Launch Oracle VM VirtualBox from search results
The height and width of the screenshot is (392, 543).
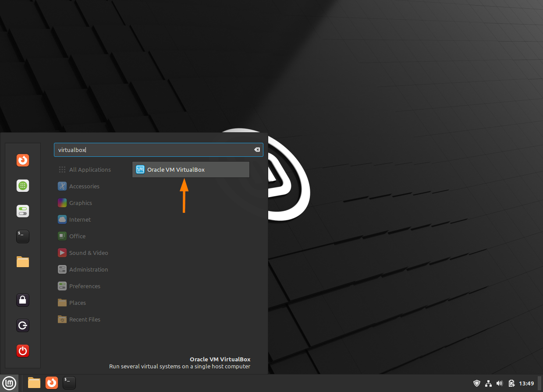[191, 170]
